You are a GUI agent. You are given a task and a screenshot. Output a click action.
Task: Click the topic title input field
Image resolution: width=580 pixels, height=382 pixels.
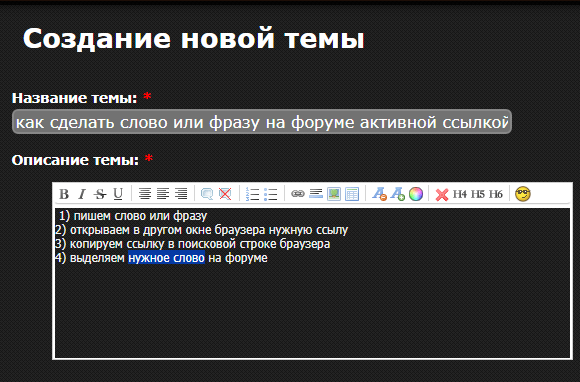point(262,122)
